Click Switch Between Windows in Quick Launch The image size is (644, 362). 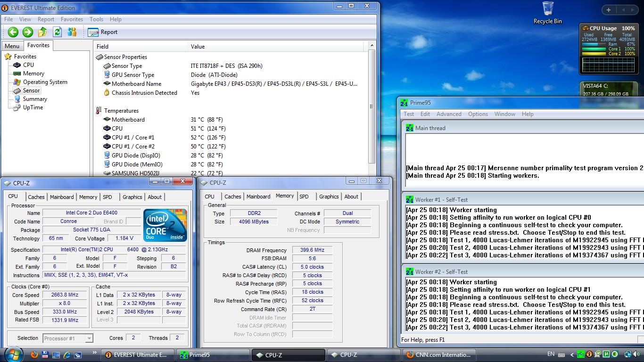click(x=78, y=354)
